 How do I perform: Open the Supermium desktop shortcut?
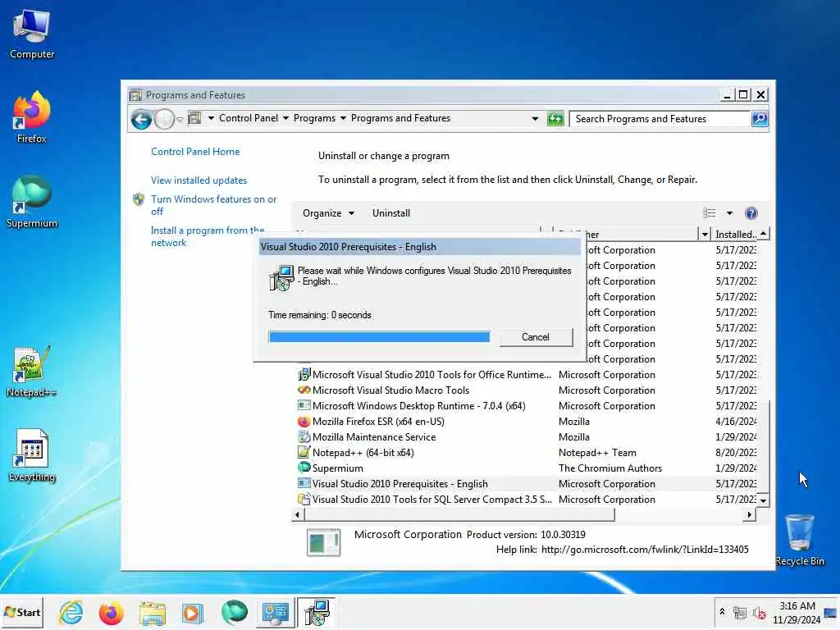pyautogui.click(x=32, y=202)
